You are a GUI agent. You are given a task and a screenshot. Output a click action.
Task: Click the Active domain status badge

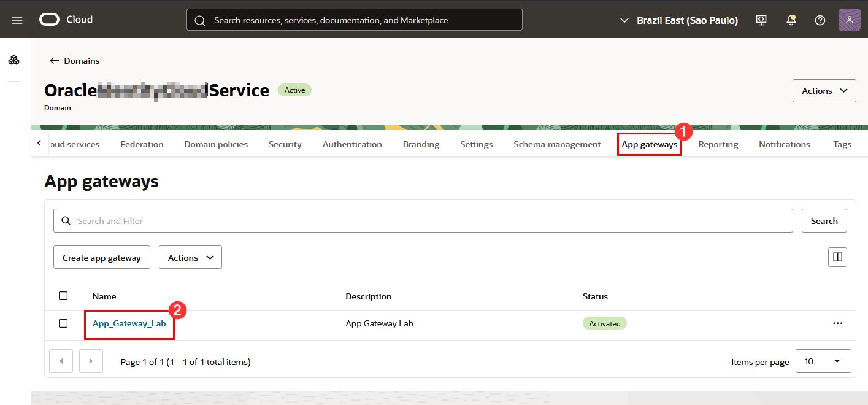294,90
